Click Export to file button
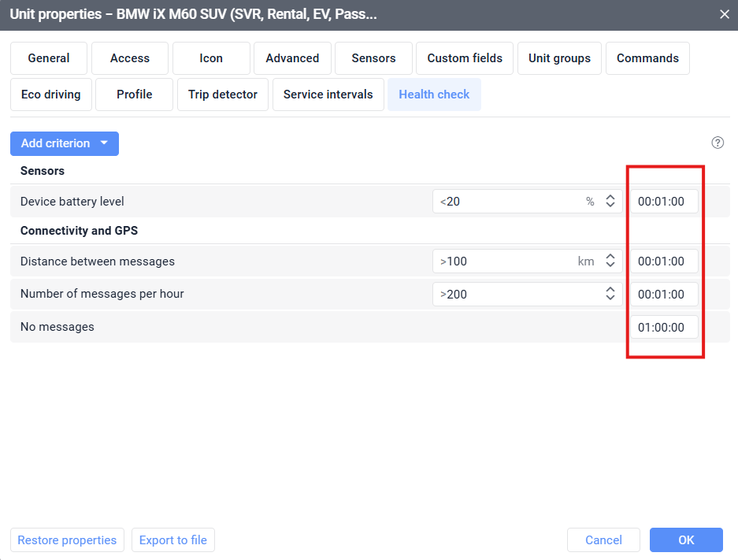 point(173,540)
